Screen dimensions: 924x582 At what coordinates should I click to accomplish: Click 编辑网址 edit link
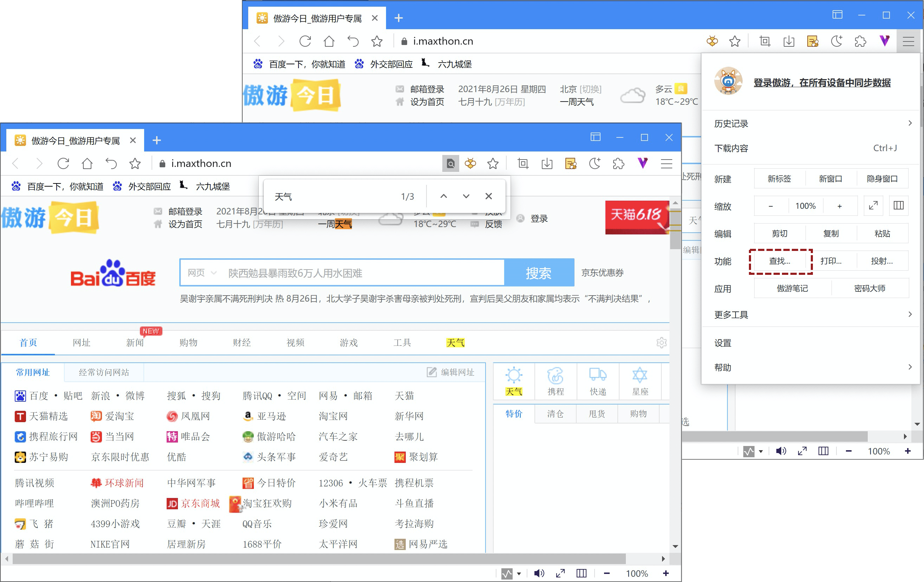point(451,372)
